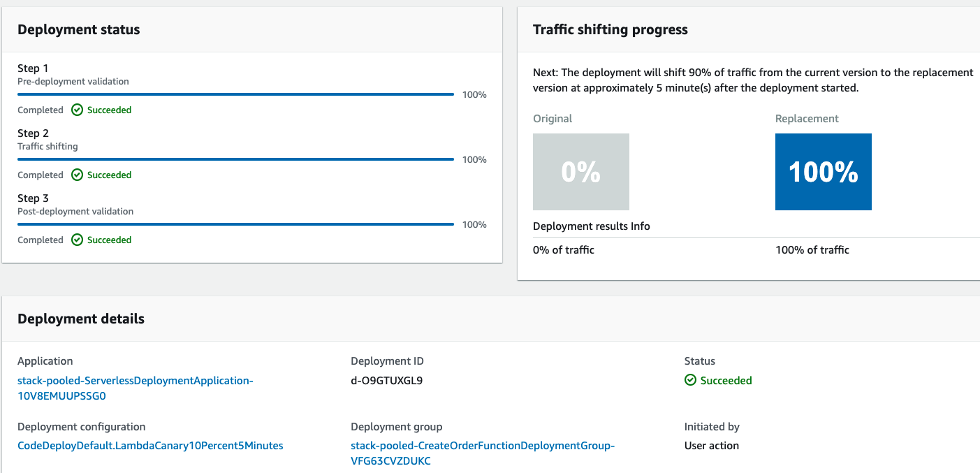Click the 'Replacement' label
Screen dimensions: 980x473
807,119
